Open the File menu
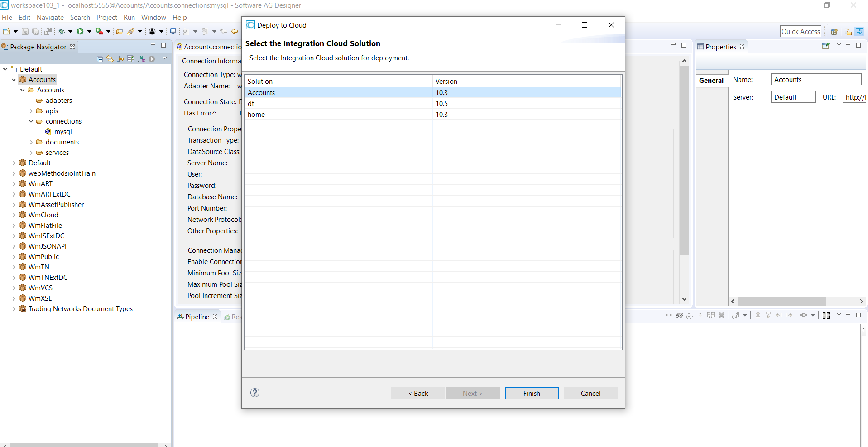The width and height of the screenshot is (868, 447). [7, 17]
